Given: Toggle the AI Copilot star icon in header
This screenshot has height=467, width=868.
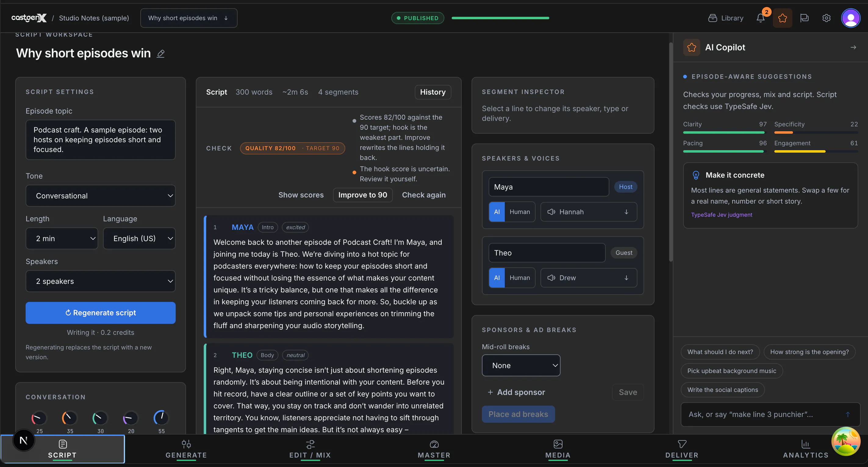Looking at the screenshot, I should (782, 18).
